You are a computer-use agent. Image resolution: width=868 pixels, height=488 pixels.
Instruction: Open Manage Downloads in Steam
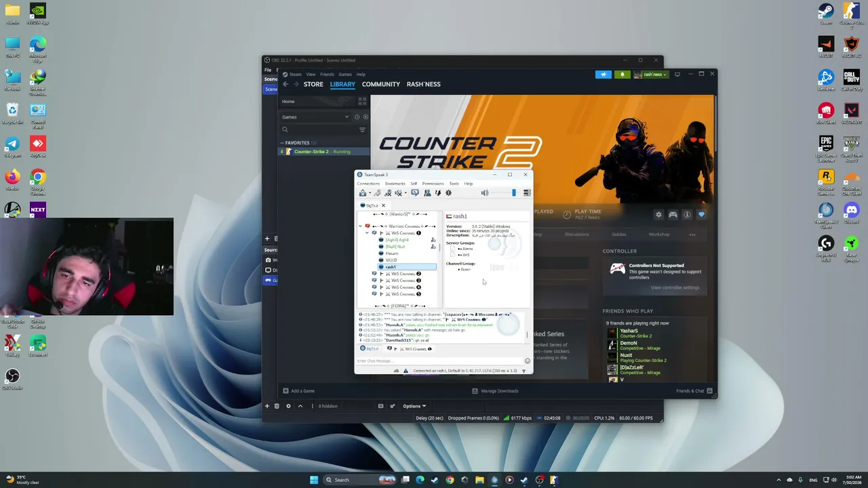494,391
